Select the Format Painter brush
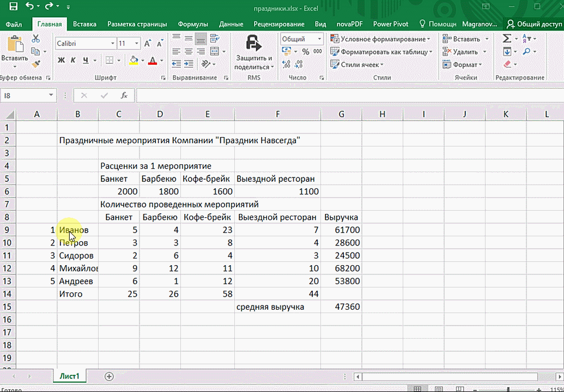Screen dimensions: 564x392 [36, 64]
